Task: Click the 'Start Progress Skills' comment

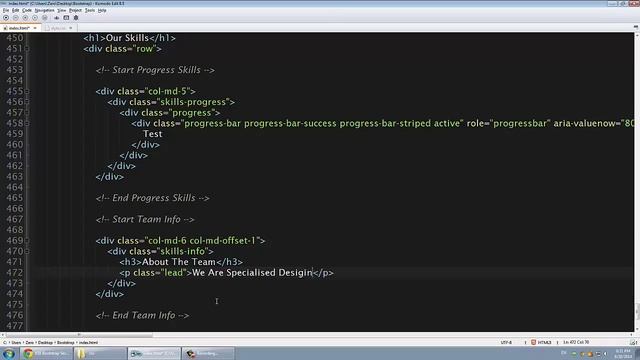Action: [155, 70]
